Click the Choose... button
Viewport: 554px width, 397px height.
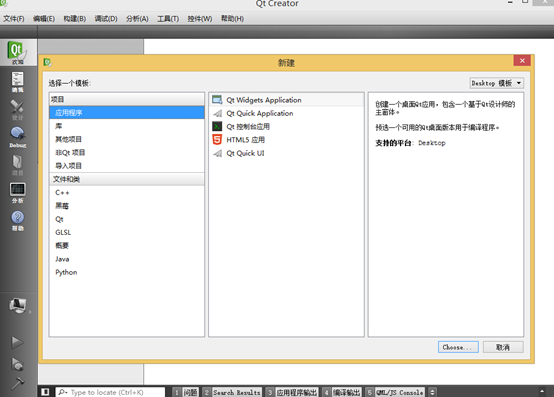[x=458, y=347]
